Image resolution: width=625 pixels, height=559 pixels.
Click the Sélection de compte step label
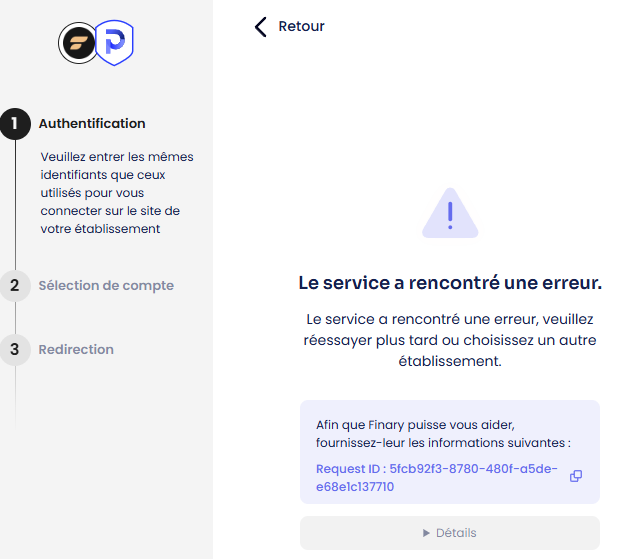[106, 285]
